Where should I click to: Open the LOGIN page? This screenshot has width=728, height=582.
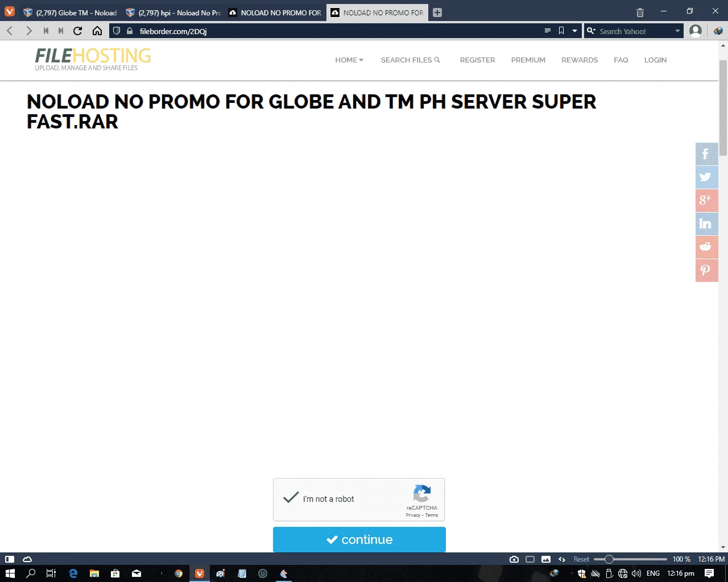pos(655,60)
